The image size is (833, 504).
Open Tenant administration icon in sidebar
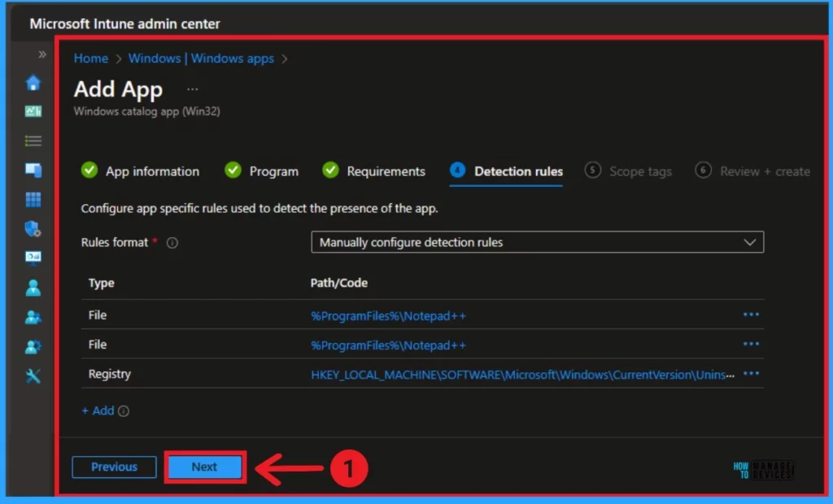pyautogui.click(x=33, y=347)
